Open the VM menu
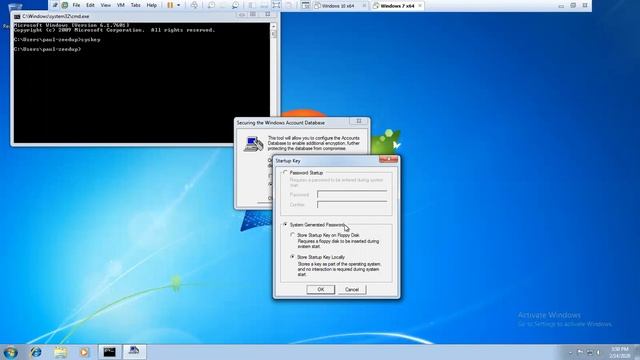Image resolution: width=640 pixels, height=360 pixels. pyautogui.click(x=121, y=5)
